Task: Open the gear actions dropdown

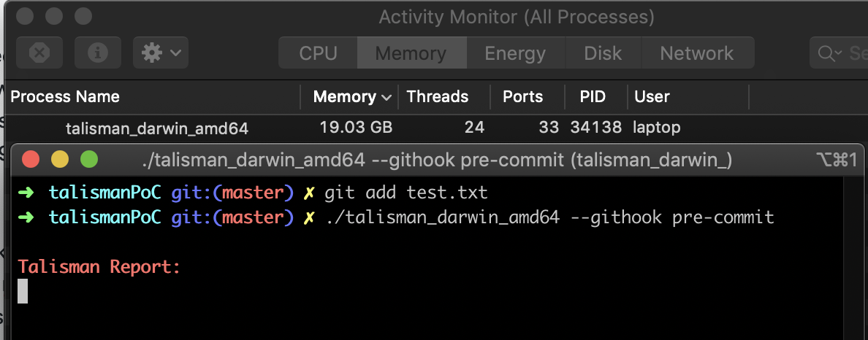Action: point(161,53)
